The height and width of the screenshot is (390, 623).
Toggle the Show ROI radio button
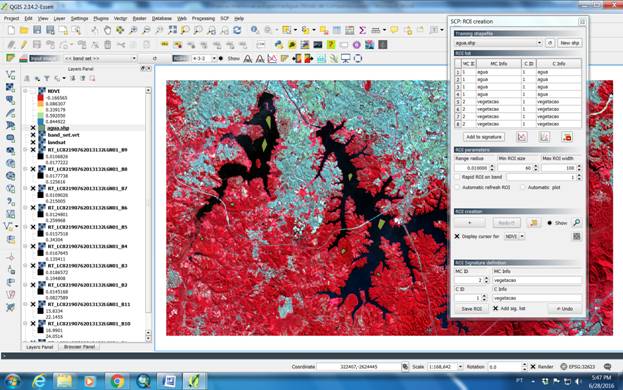549,223
